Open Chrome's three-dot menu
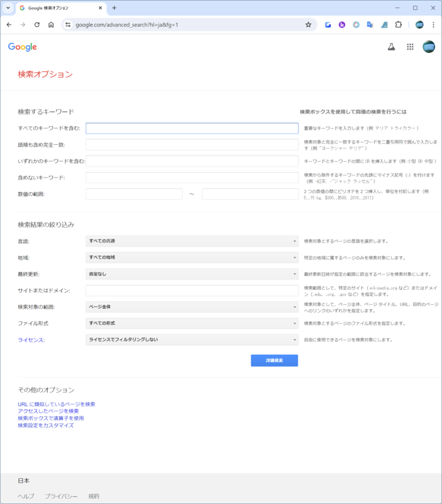Viewport: 442px width, 504px height. [433, 25]
